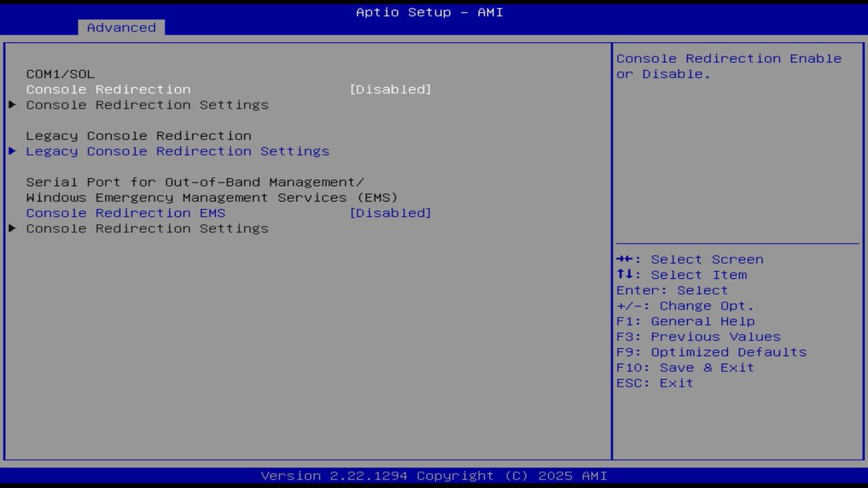Click the disclosure arrow before Console Redirection Settings
The image size is (868, 488).
click(x=11, y=104)
